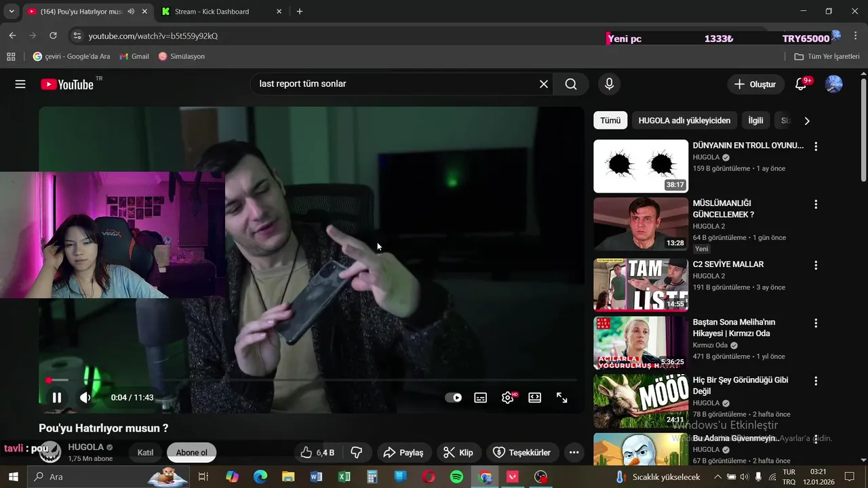Select the HUGOLA adlı yükleyiciden chip
The height and width of the screenshot is (488, 868).
[684, 121]
